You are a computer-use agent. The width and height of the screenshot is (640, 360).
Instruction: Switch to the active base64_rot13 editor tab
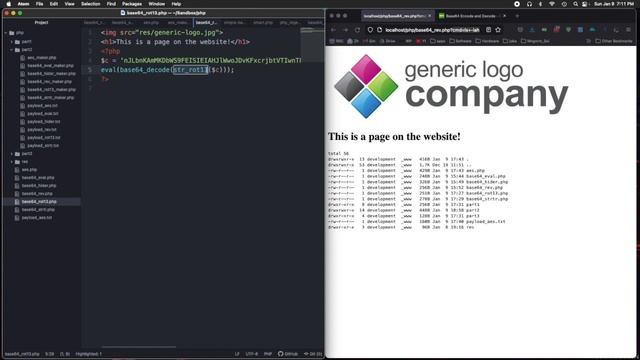click(x=206, y=22)
